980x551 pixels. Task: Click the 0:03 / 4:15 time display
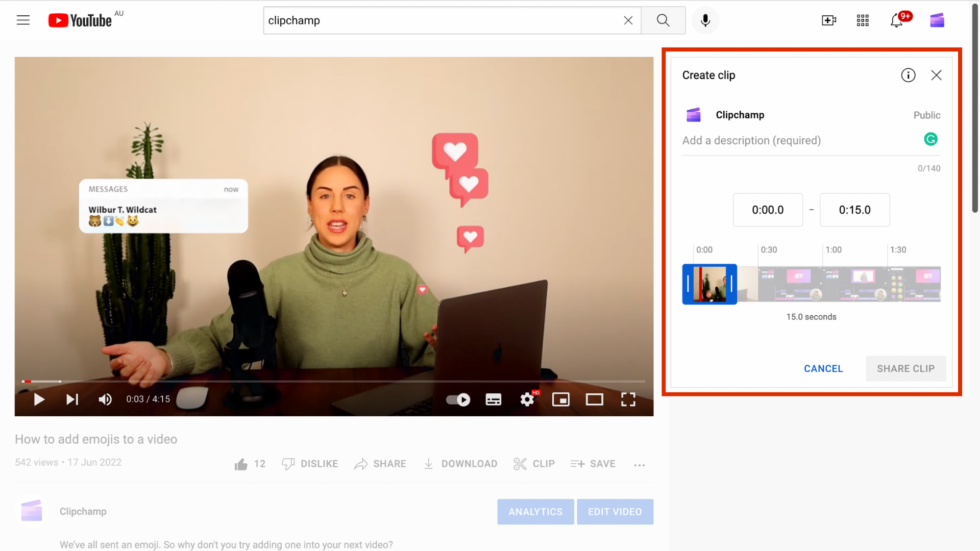tap(148, 399)
